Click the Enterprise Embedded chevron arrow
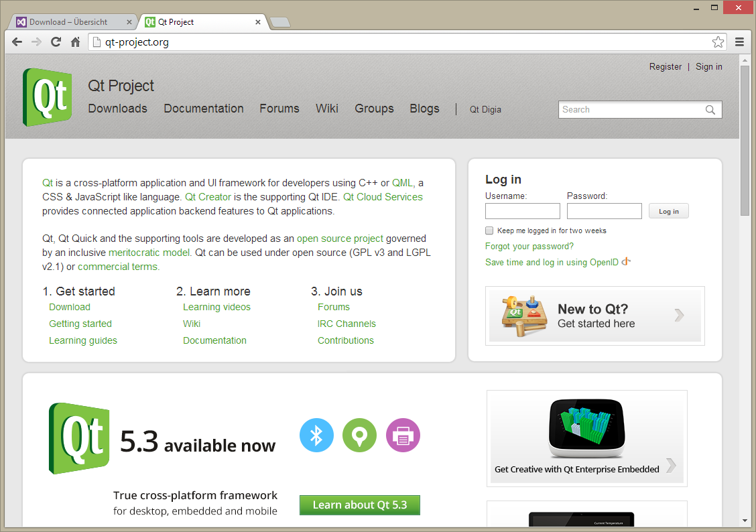This screenshot has height=532, width=756. click(x=671, y=466)
